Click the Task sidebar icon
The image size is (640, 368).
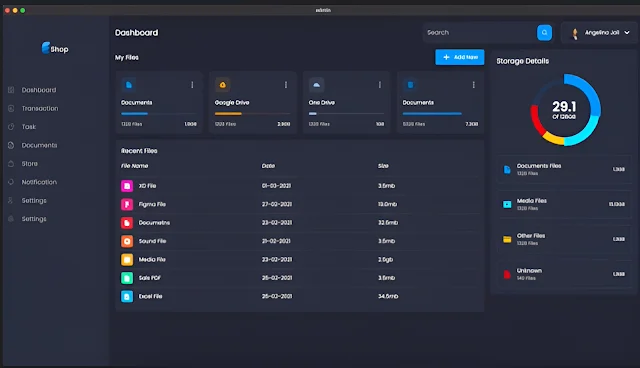pyautogui.click(x=11, y=127)
